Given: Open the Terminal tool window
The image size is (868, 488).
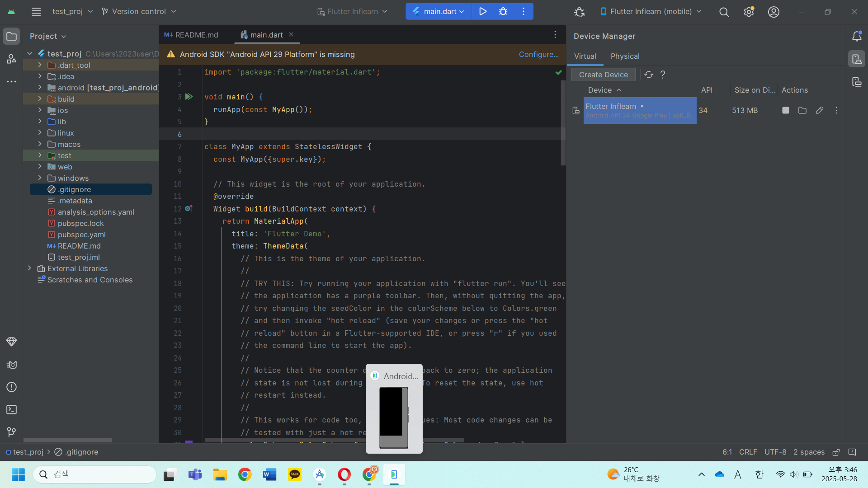Looking at the screenshot, I should (x=11, y=410).
